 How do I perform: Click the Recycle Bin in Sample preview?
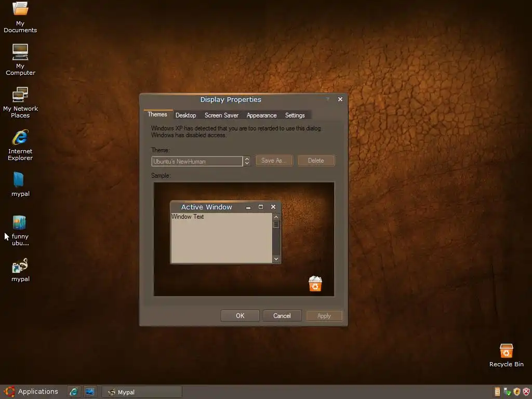coord(315,284)
